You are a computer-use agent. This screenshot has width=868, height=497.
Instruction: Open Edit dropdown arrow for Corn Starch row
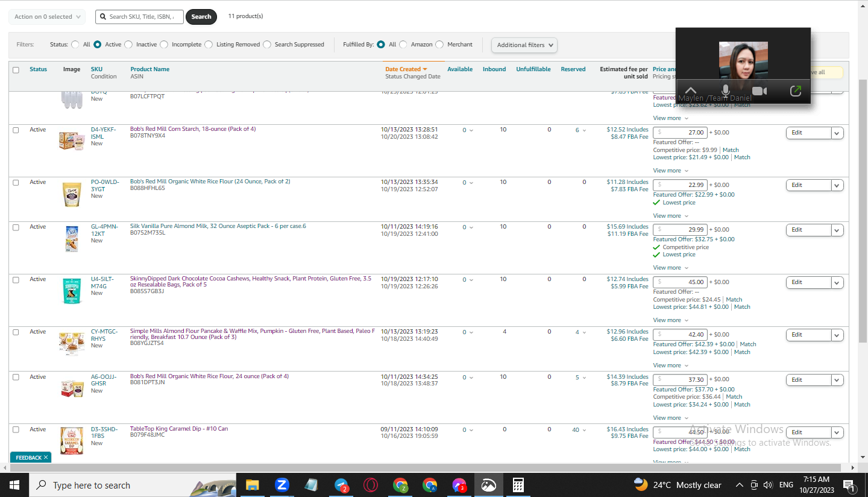[837, 133]
